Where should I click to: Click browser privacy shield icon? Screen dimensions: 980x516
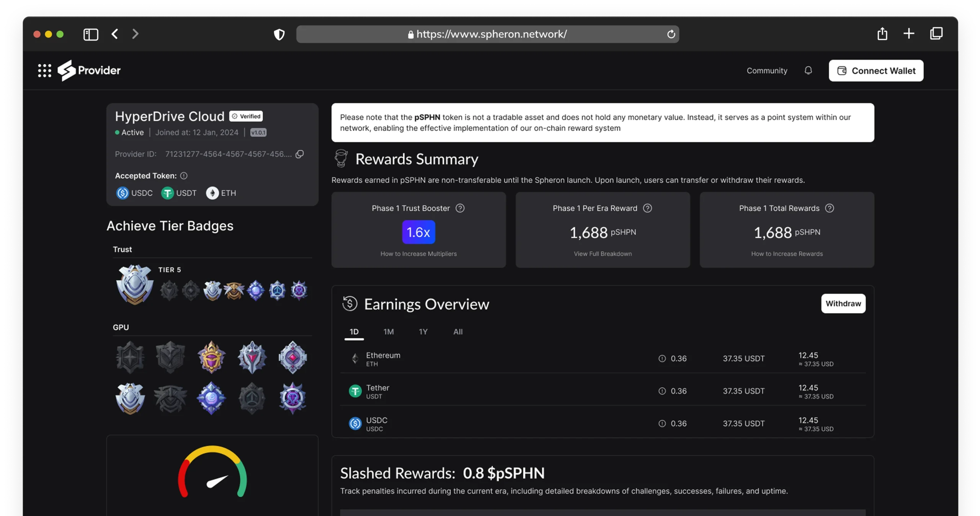(x=279, y=34)
